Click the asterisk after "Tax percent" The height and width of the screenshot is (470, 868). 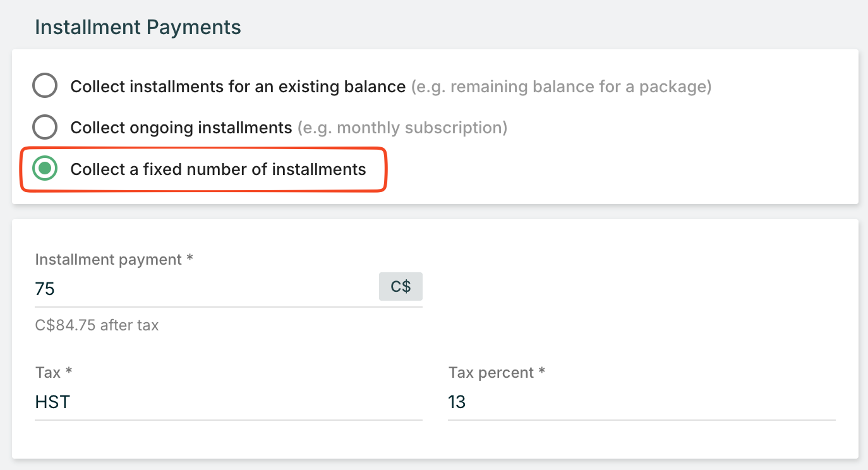pyautogui.click(x=541, y=371)
